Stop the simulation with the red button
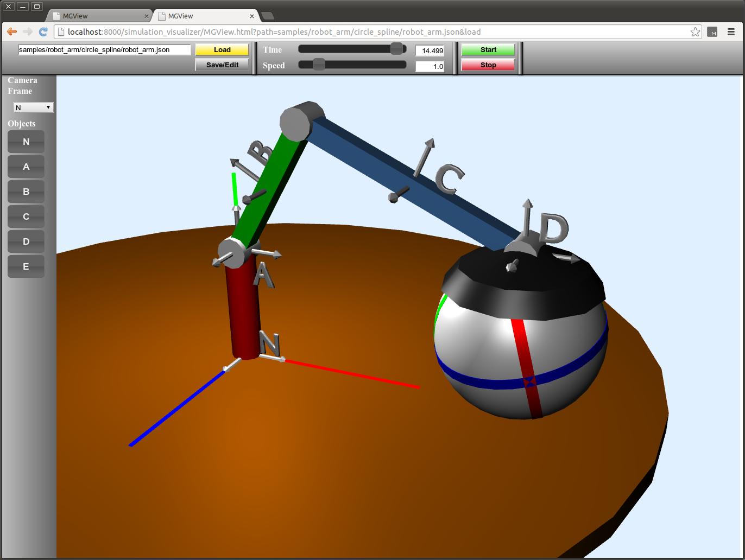The width and height of the screenshot is (745, 560). (488, 65)
